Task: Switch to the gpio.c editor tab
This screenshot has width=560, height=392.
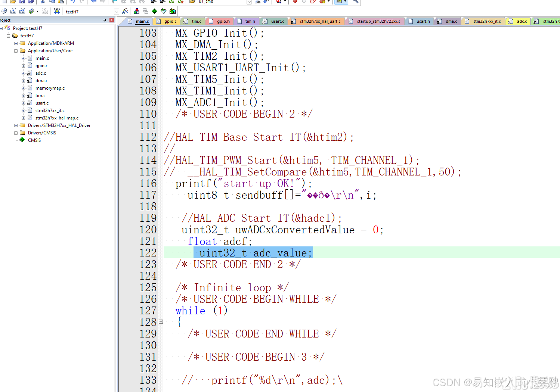Action: [167, 21]
